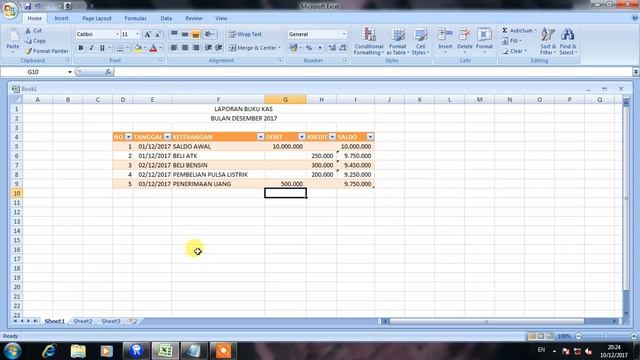Switch to the Formulas tab

click(136, 18)
